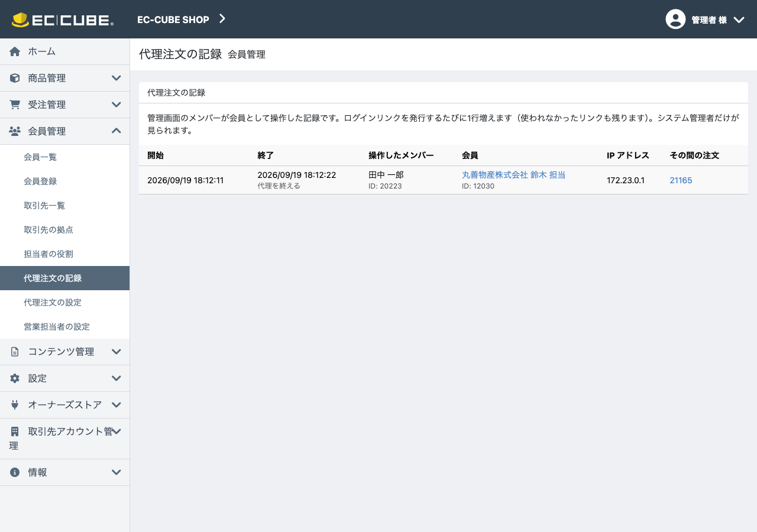Open 営業担当者の設定 in the sidebar

(x=65, y=327)
